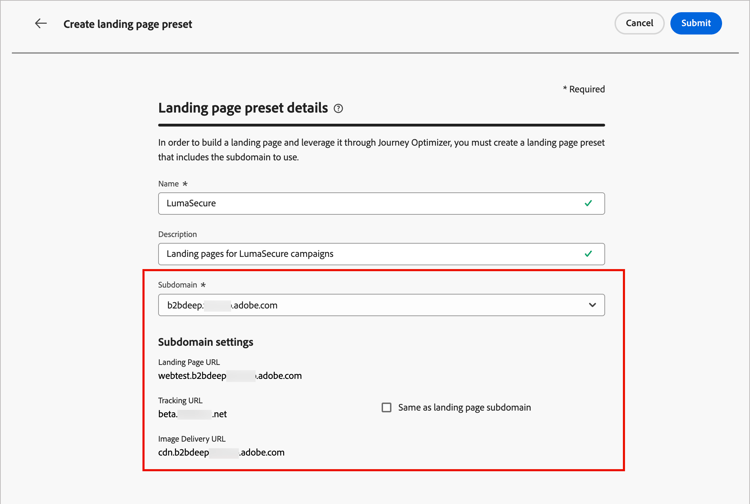Select the Tracking URL value beta .net
Screen dimensions: 750x504
192,414
